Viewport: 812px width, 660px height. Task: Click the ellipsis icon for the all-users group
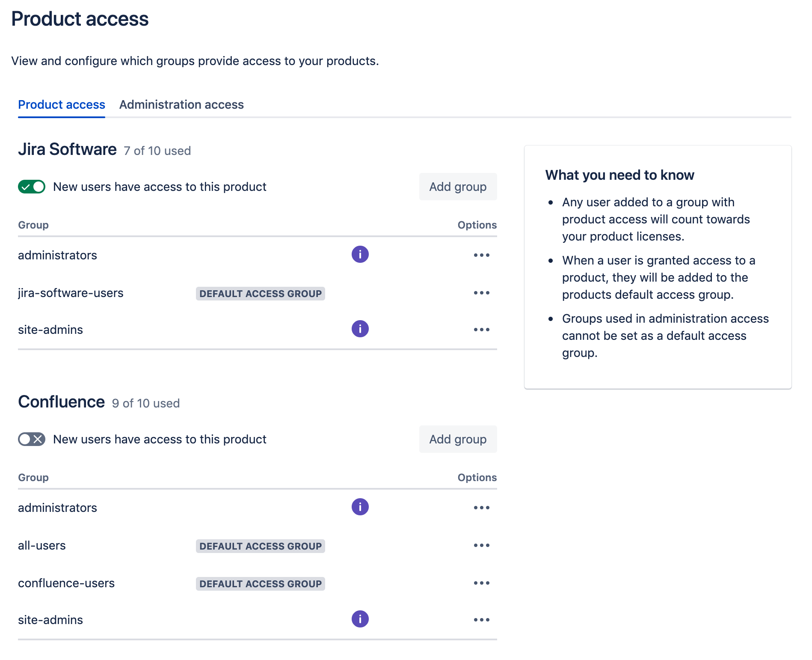[482, 545]
